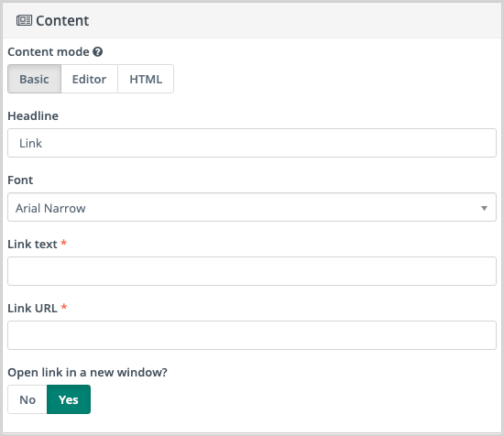Click the Open link in a new window label
Viewport: 504px width, 436px height.
click(87, 373)
